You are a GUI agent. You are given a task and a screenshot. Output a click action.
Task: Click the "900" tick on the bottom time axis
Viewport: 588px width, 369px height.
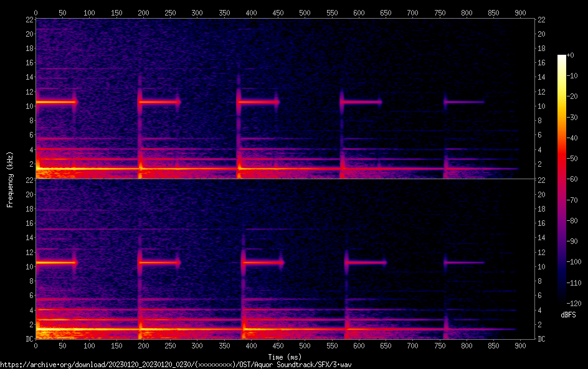pyautogui.click(x=520, y=345)
